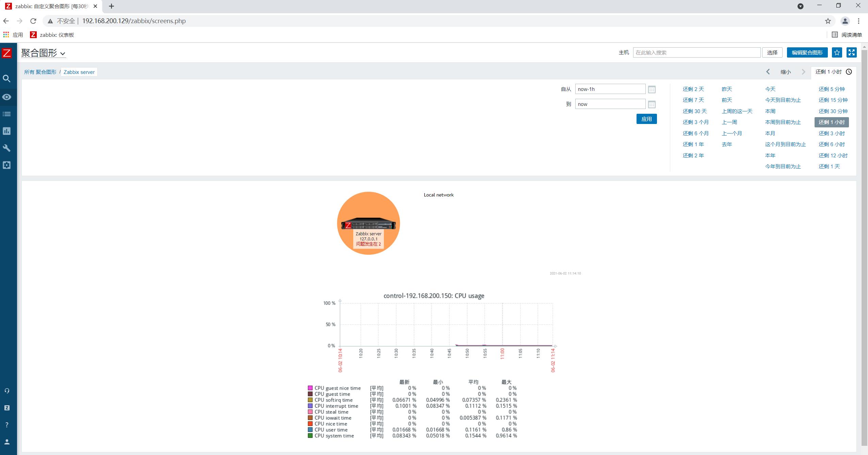Screen dimensions: 868x455
Task: Focus the 主机 search input field
Action: tap(696, 52)
